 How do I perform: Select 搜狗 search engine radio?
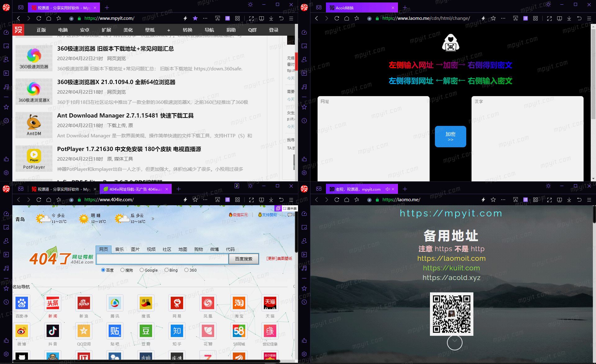click(122, 270)
